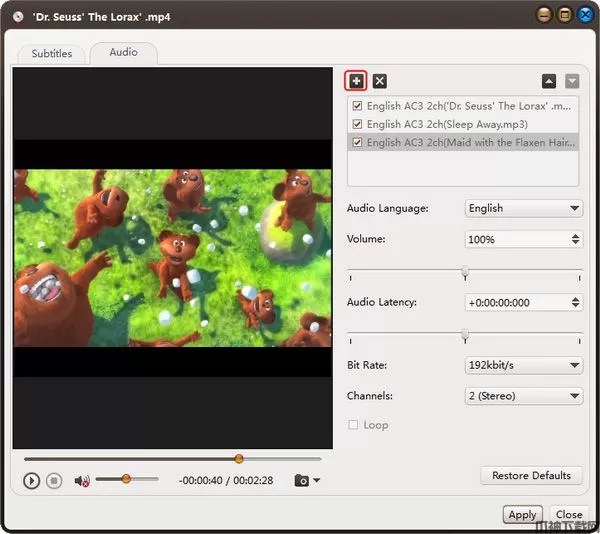Mute the preview using the speaker icon
Image resolution: width=600 pixels, height=534 pixels.
click(82, 480)
